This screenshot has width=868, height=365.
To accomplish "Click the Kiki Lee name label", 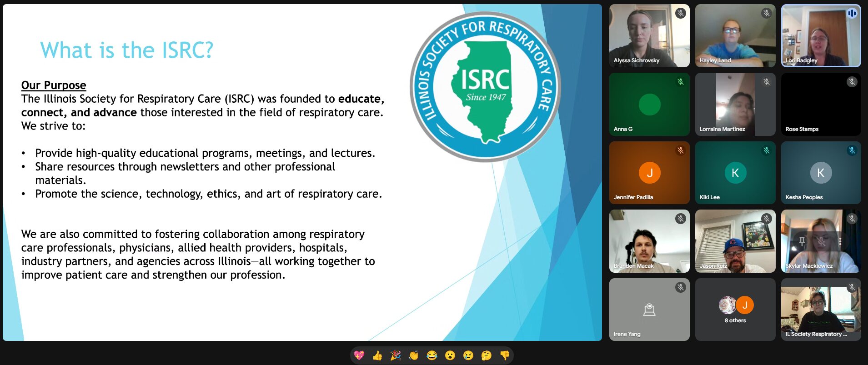I will click(709, 197).
